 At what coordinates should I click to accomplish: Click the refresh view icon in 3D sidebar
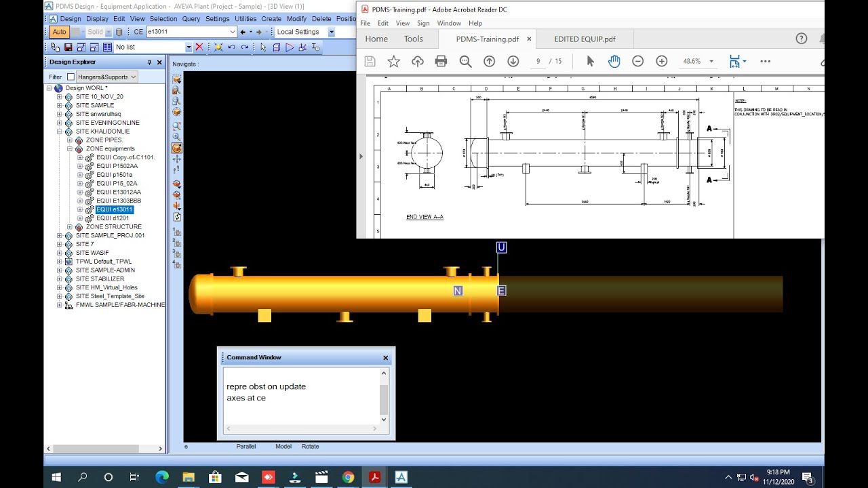pos(177,218)
